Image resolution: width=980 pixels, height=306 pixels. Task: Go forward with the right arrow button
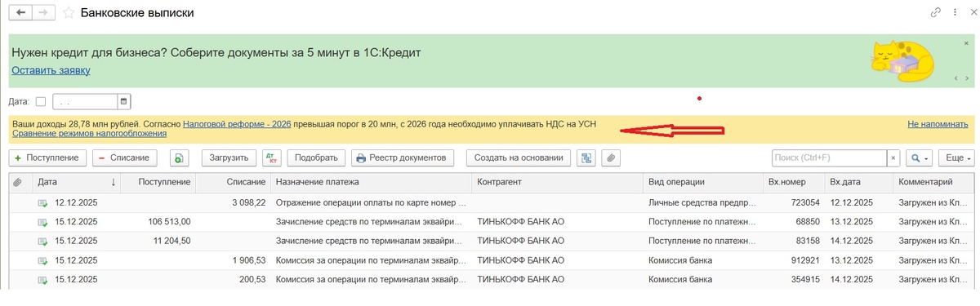pyautogui.click(x=44, y=13)
